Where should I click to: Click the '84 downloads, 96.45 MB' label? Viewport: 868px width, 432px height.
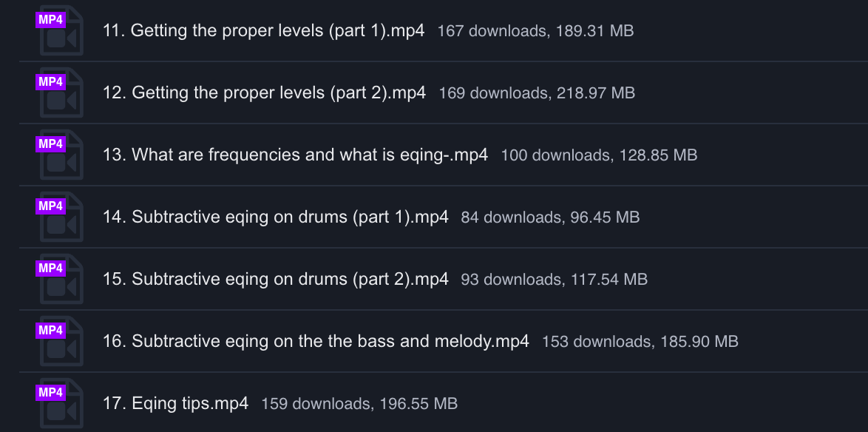(x=550, y=217)
